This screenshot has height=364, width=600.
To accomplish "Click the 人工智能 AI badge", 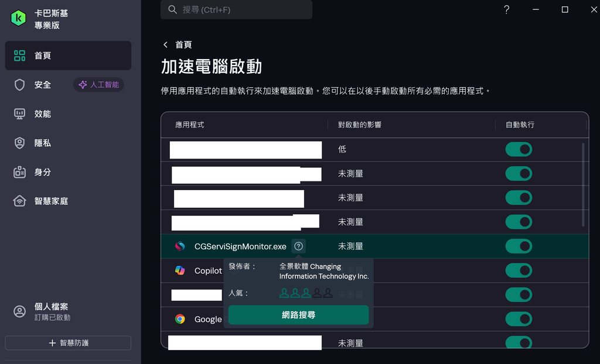I will (x=98, y=85).
